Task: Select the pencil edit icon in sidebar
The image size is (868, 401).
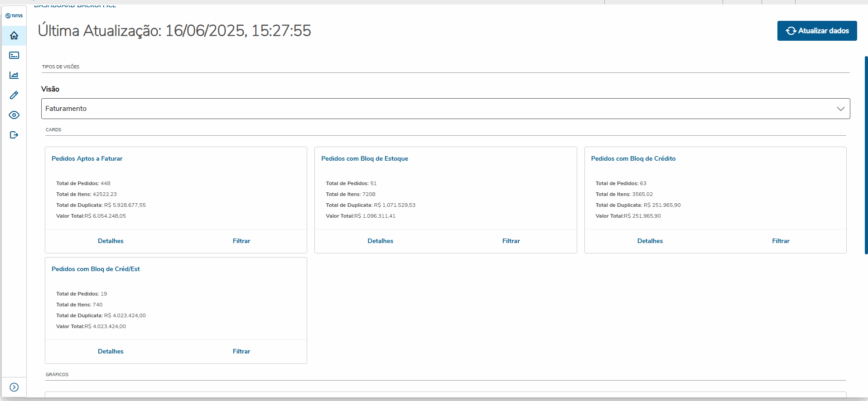Action: pos(14,95)
